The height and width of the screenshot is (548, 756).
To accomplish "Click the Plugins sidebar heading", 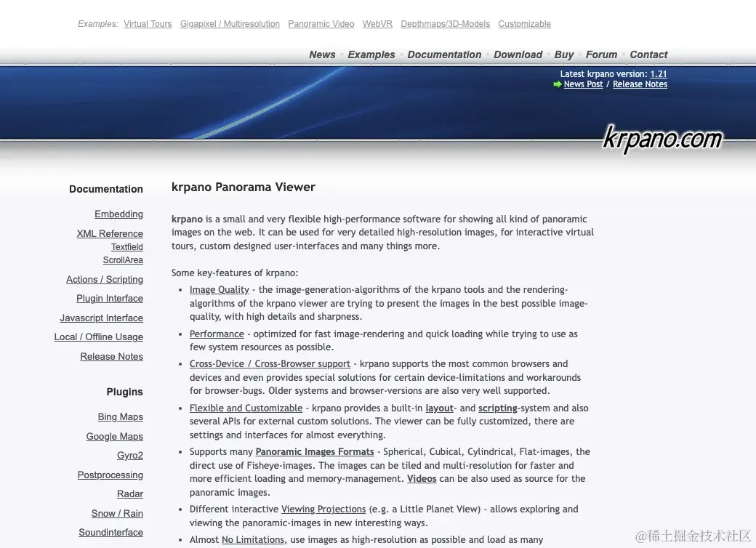I will (125, 392).
